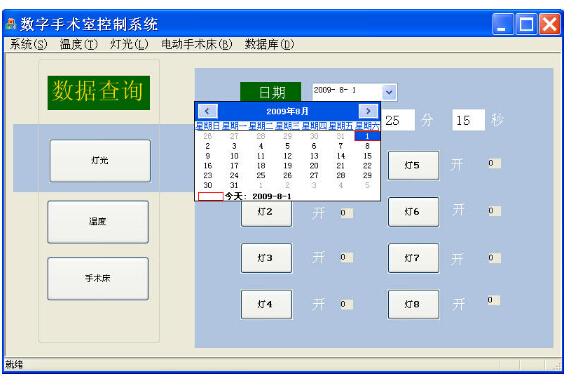The height and width of the screenshot is (385, 566).
Task: Click the 温度 query button
Action: [x=98, y=222]
